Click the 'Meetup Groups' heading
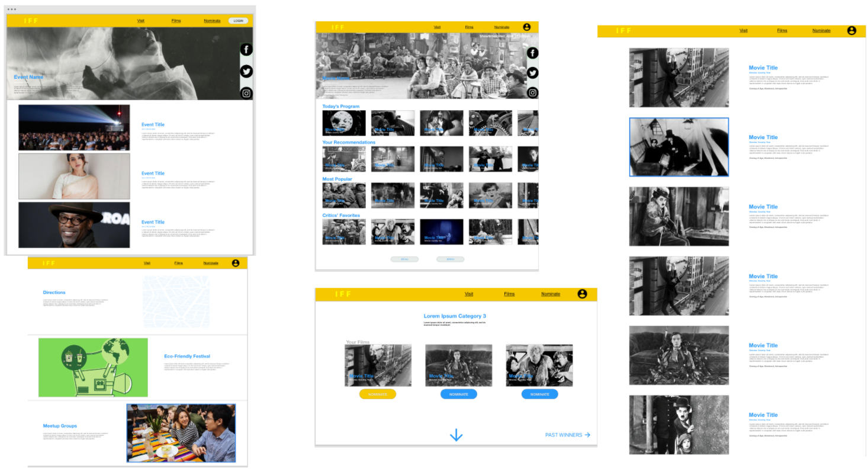This screenshot has width=868, height=469. pyautogui.click(x=60, y=426)
